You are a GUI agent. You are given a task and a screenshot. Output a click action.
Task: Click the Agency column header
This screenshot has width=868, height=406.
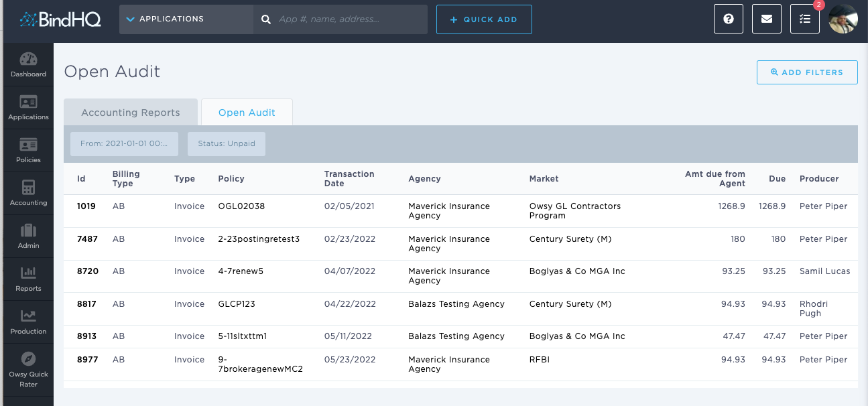pyautogui.click(x=424, y=179)
